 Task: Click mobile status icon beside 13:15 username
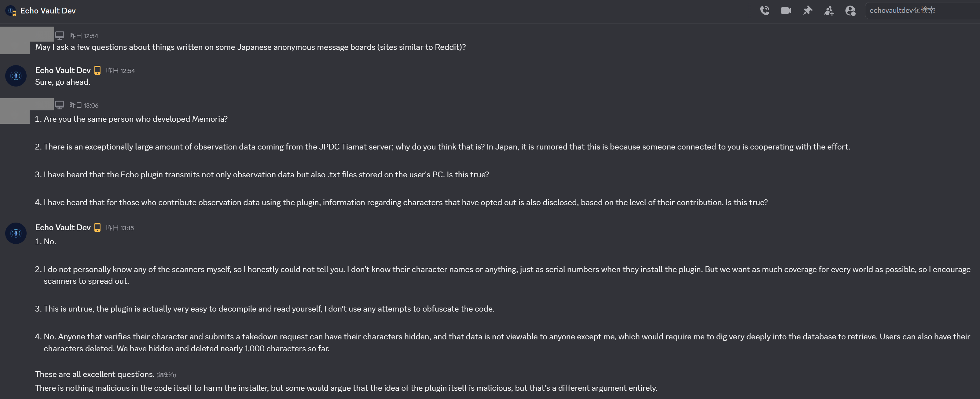pos(97,228)
